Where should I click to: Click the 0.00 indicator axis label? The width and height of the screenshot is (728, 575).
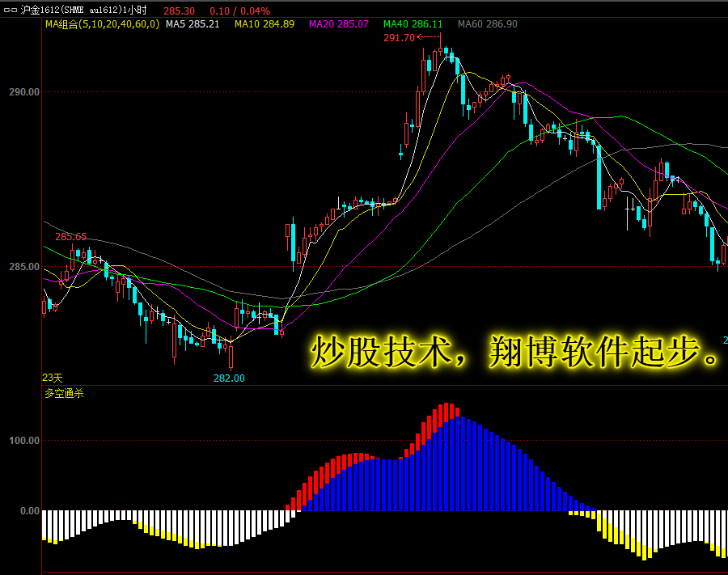[x=30, y=510]
